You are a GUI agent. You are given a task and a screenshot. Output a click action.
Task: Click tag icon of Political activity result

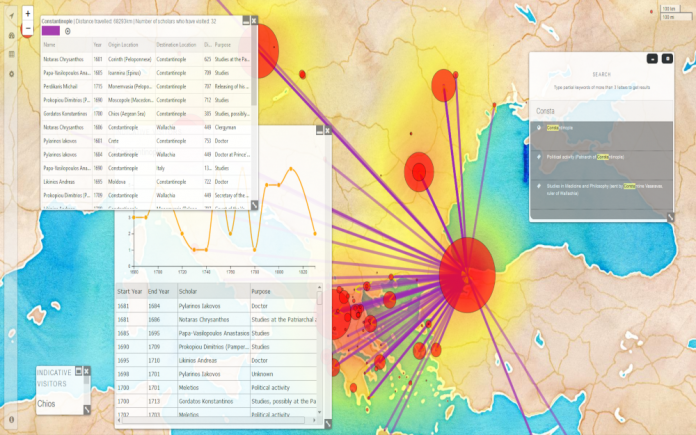click(x=539, y=157)
